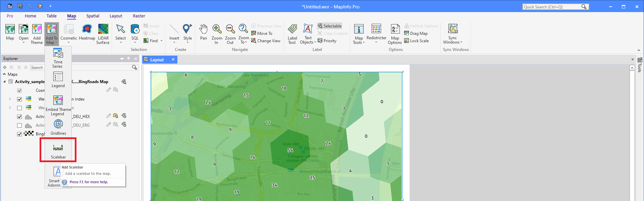Open the Redistricter tool
The width and height of the screenshot is (644, 201).
coord(376,33)
